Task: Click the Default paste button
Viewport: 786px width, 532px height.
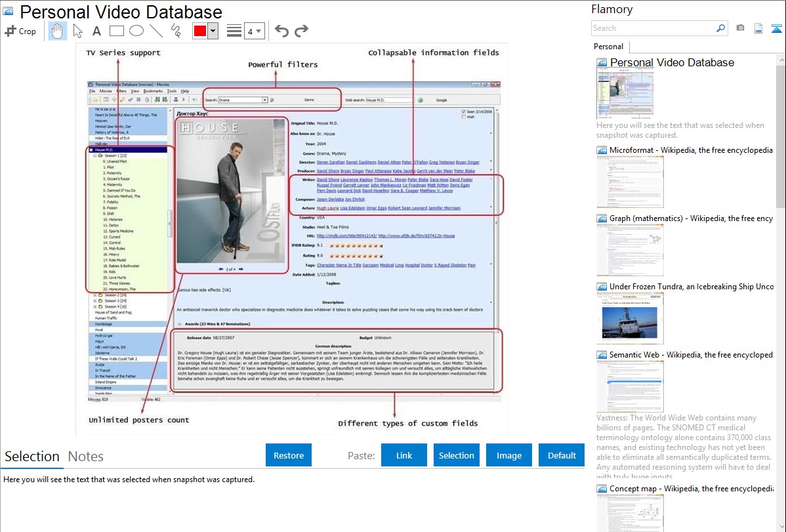Action: (562, 455)
